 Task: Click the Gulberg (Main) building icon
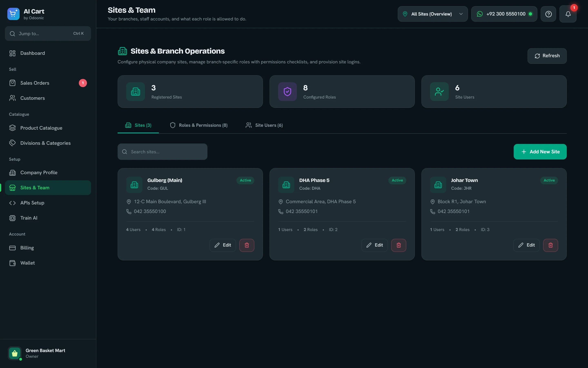(x=134, y=185)
